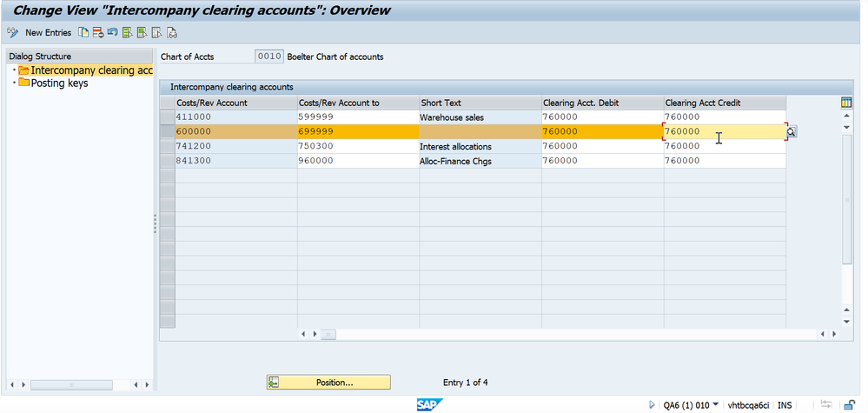Click the SAP logo in status bar
The width and height of the screenshot is (868, 413).
pos(429,404)
